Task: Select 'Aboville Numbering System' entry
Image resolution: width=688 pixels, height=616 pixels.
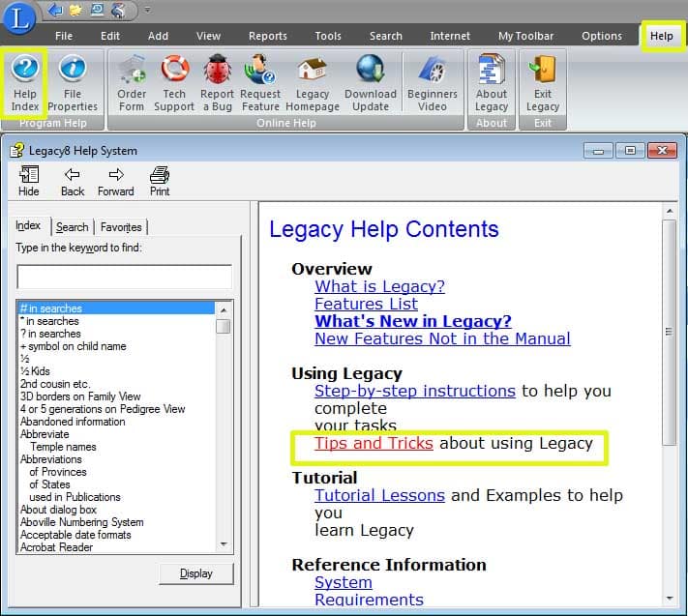Action: click(x=116, y=522)
